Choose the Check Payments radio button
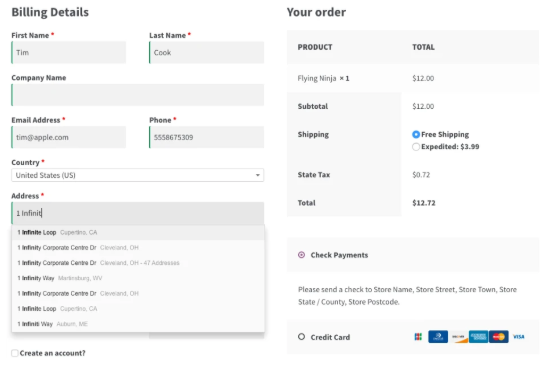Viewport: 545px width, 368px height. click(301, 255)
